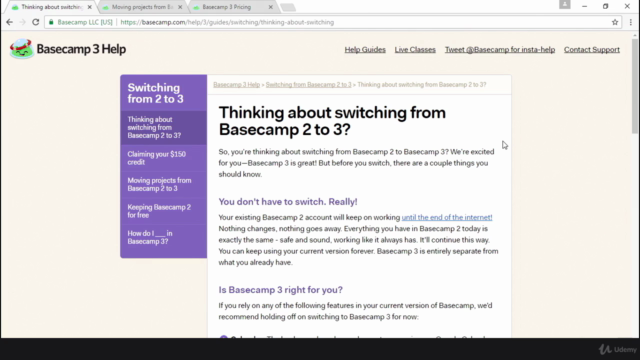The width and height of the screenshot is (640, 360).
Task: Click 'Switching from Basecamp 2 to 3' breadcrumb
Action: tap(308, 84)
